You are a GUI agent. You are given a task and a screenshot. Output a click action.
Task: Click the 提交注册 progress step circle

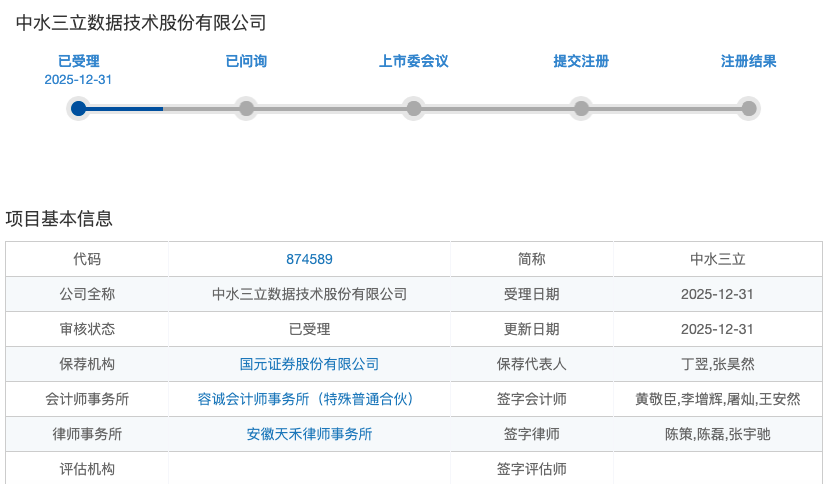(581, 108)
